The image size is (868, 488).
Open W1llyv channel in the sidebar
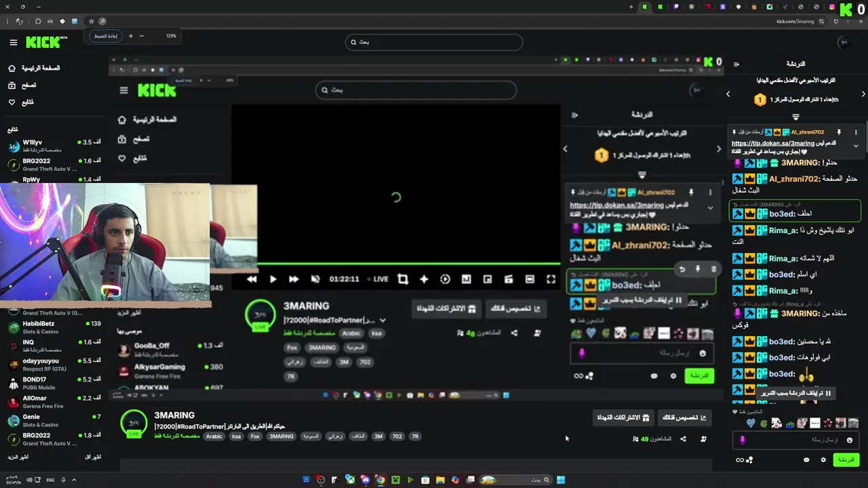pyautogui.click(x=54, y=145)
